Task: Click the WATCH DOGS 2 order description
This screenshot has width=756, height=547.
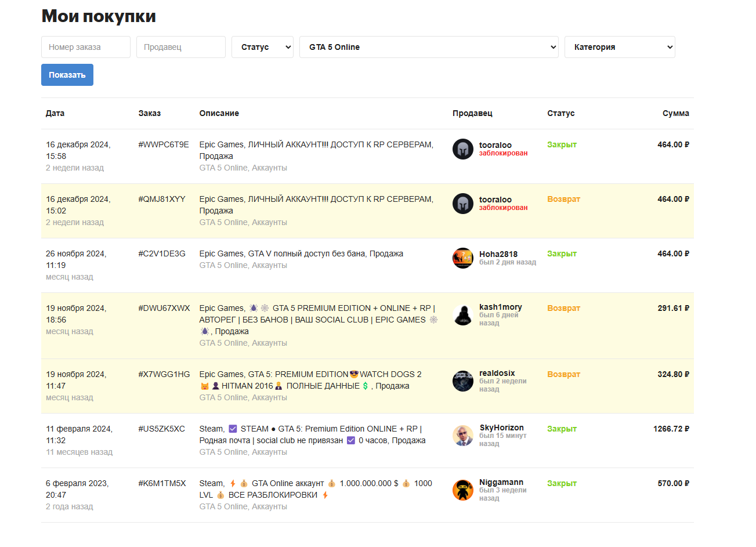Action: tap(310, 380)
